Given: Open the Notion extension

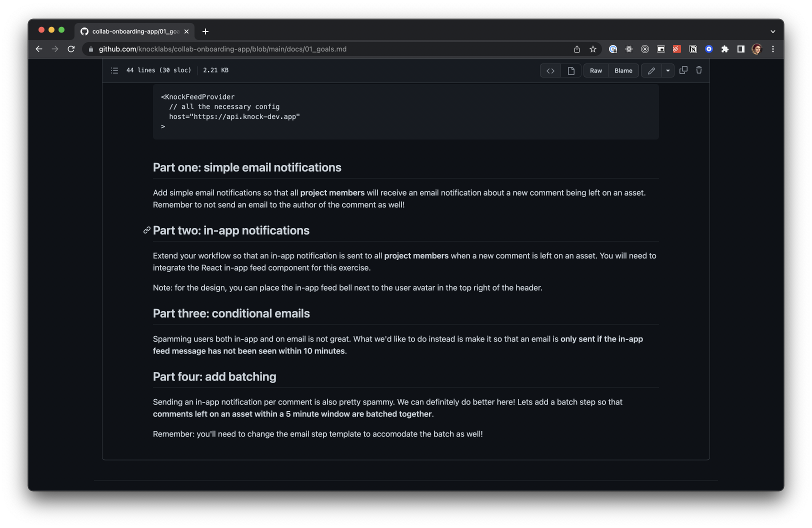Looking at the screenshot, I should pos(693,49).
